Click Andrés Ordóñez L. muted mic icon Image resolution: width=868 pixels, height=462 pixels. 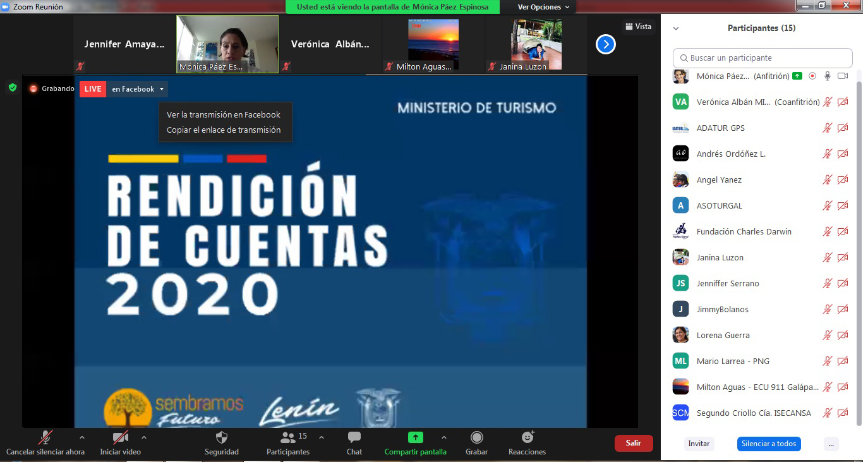click(x=828, y=154)
